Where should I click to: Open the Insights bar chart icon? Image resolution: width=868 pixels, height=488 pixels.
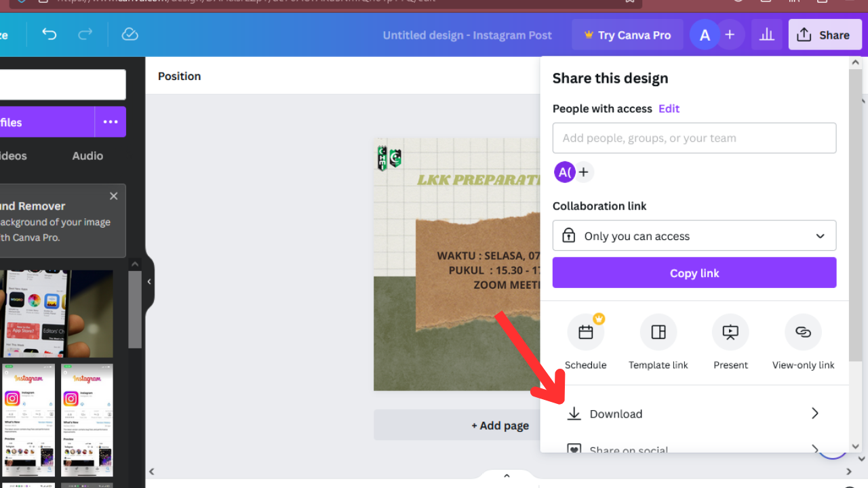pos(767,35)
